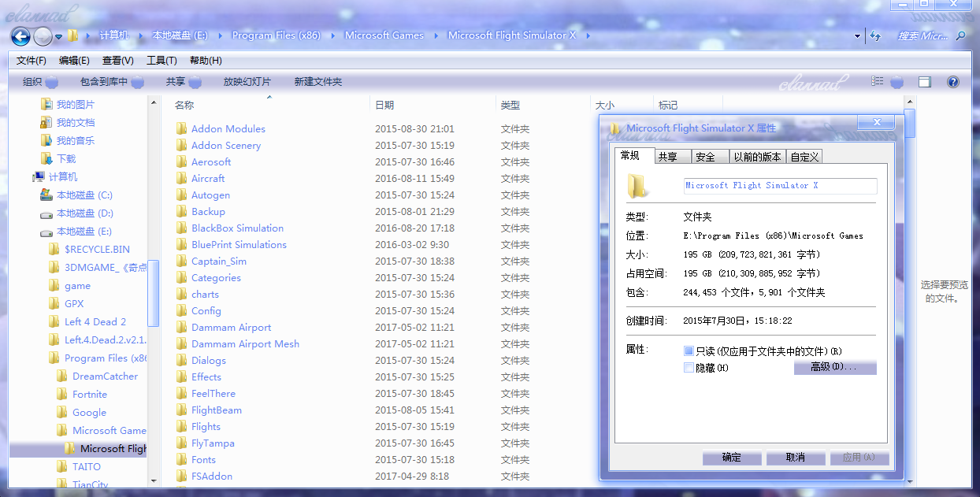Click the Addon Modules folder icon
The image size is (980, 497).
181,128
